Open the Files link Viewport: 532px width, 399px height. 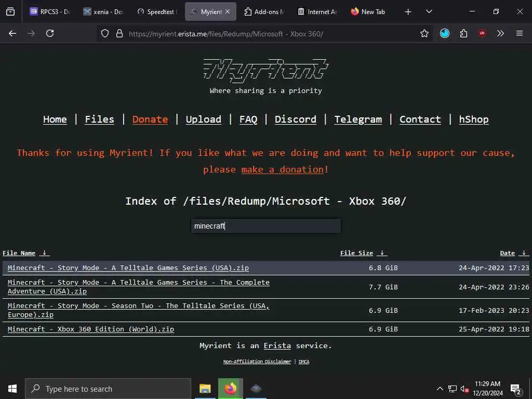click(x=99, y=119)
